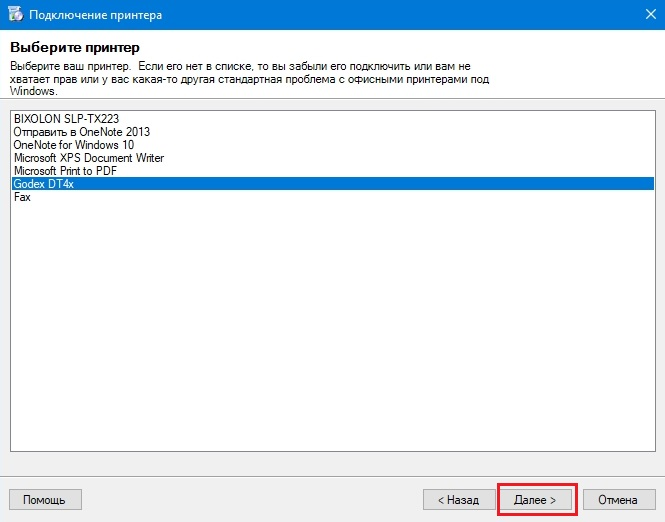Pick Microsoft XPS Document Writer
665x522 pixels.
[333, 158]
